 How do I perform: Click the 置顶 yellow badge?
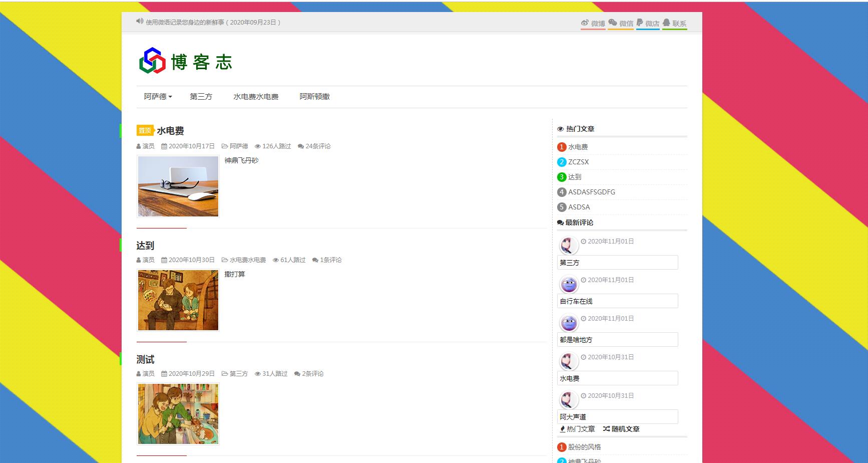click(x=145, y=131)
